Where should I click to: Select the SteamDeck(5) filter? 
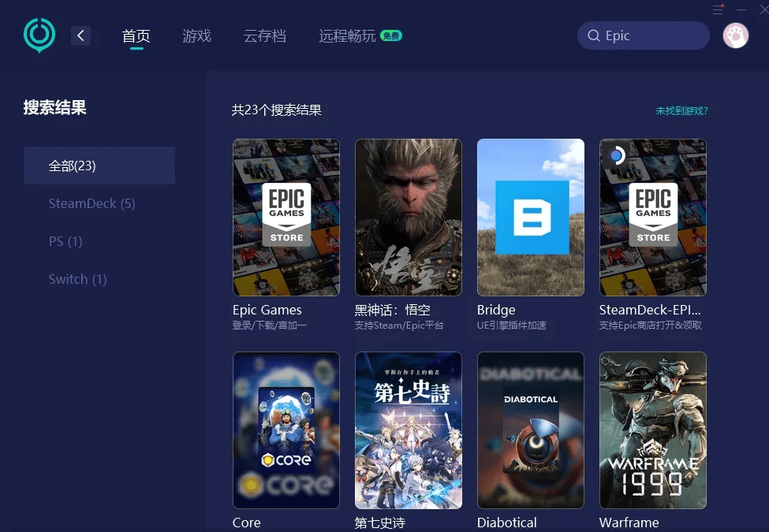91,203
